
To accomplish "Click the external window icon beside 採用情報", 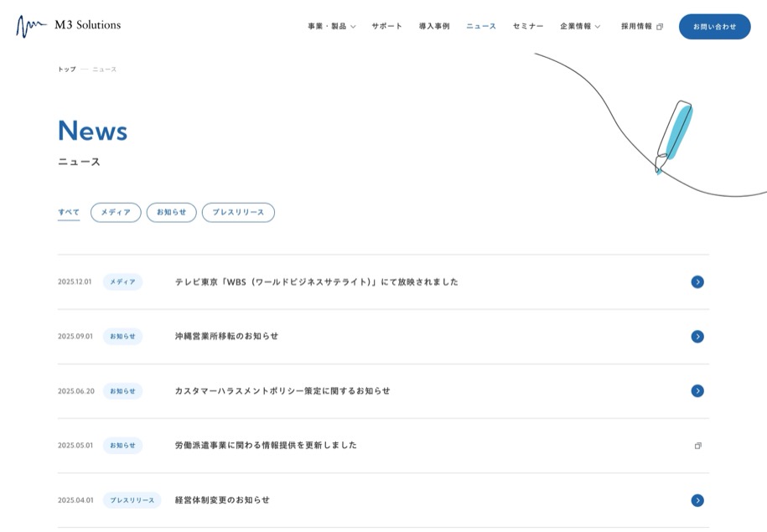I will tap(660, 27).
